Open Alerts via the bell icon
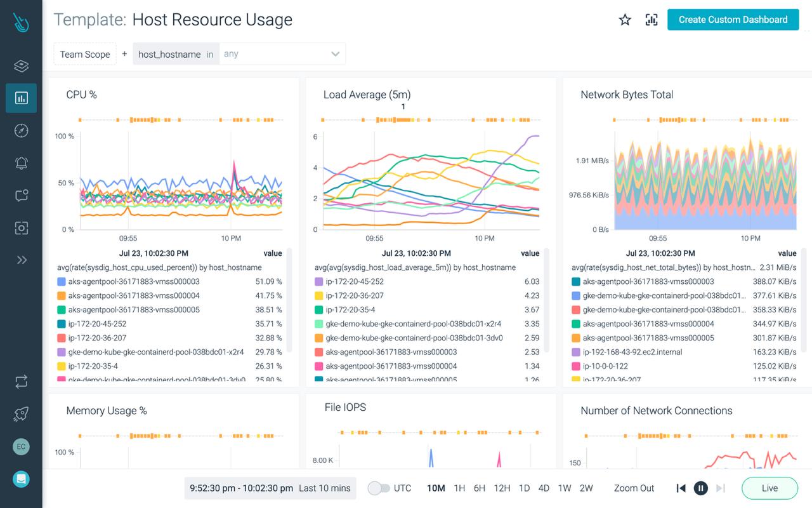The width and height of the screenshot is (812, 508). (21, 163)
